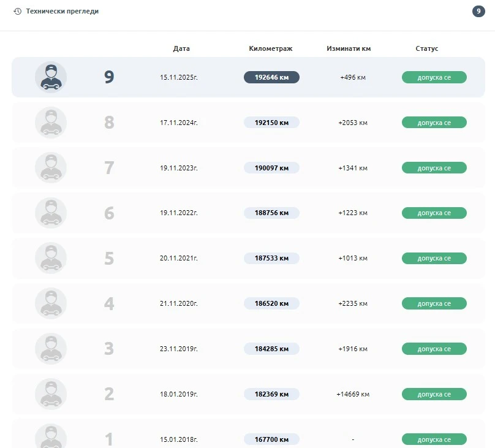Image resolution: width=495 pixels, height=448 pixels.
Task: Select the +14669 км distance value
Action: pyautogui.click(x=352, y=394)
